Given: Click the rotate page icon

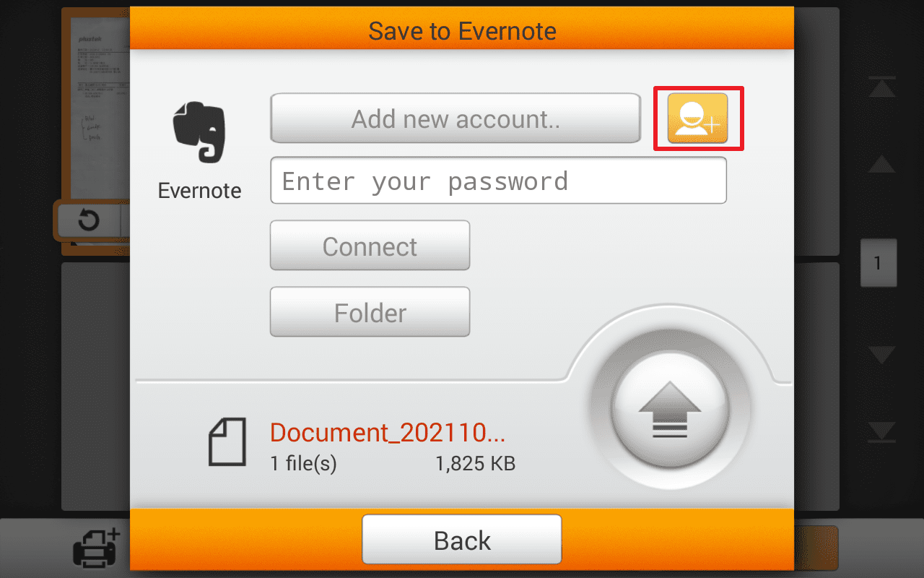Looking at the screenshot, I should pos(89,219).
